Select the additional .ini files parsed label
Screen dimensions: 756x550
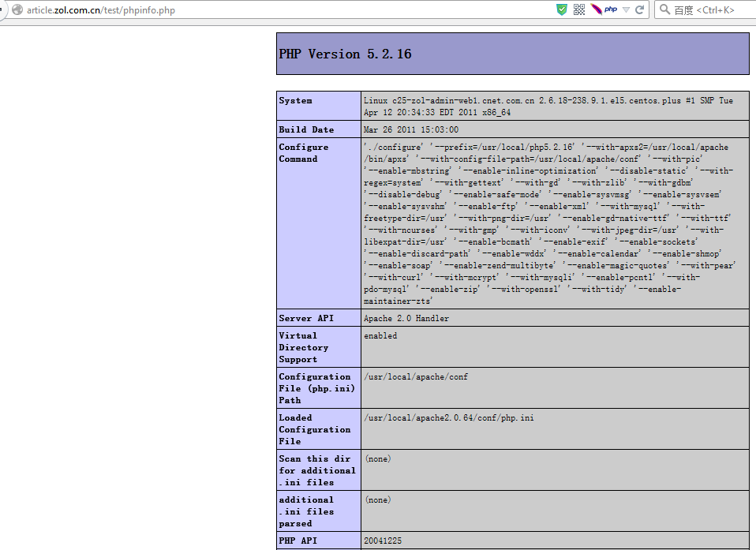(x=306, y=511)
